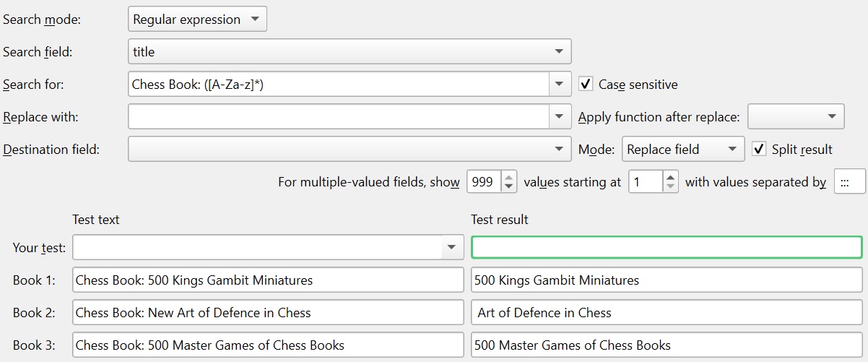The width and height of the screenshot is (868, 362).
Task: Open the Search field title dropdown
Action: [350, 52]
